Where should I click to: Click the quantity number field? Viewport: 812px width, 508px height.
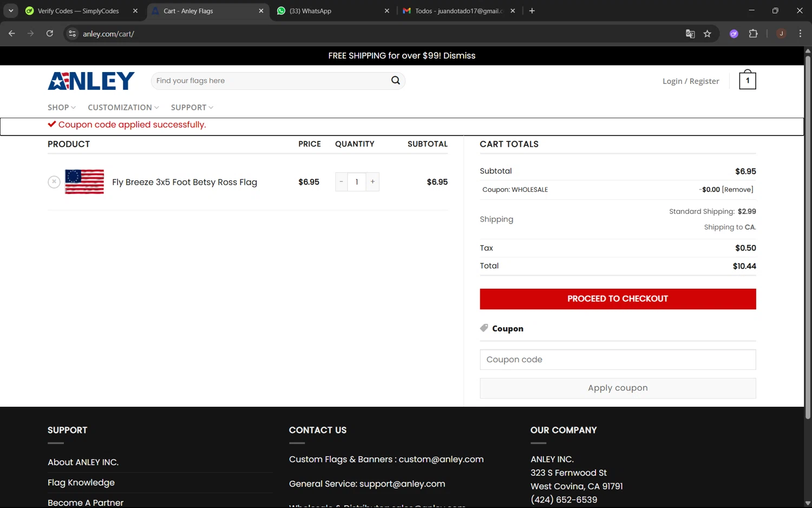click(x=357, y=182)
